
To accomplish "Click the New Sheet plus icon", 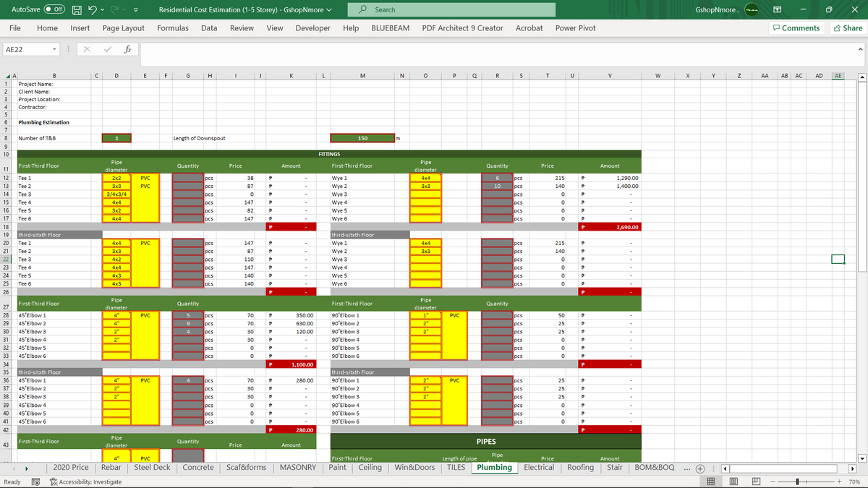I will tap(699, 468).
